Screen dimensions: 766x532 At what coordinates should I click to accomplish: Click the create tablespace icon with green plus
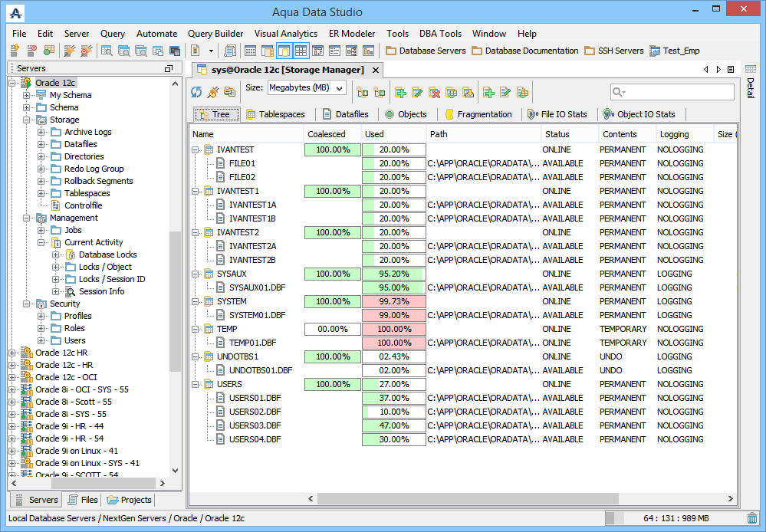pos(400,92)
